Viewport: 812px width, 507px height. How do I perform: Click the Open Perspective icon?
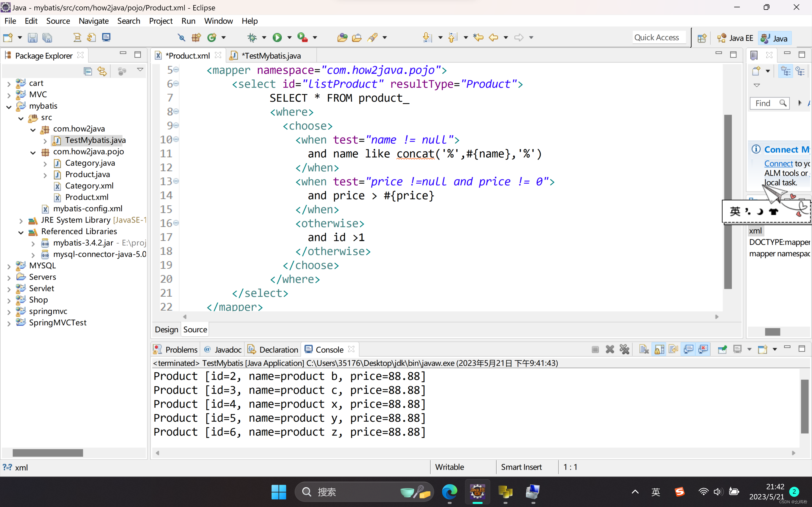click(701, 38)
